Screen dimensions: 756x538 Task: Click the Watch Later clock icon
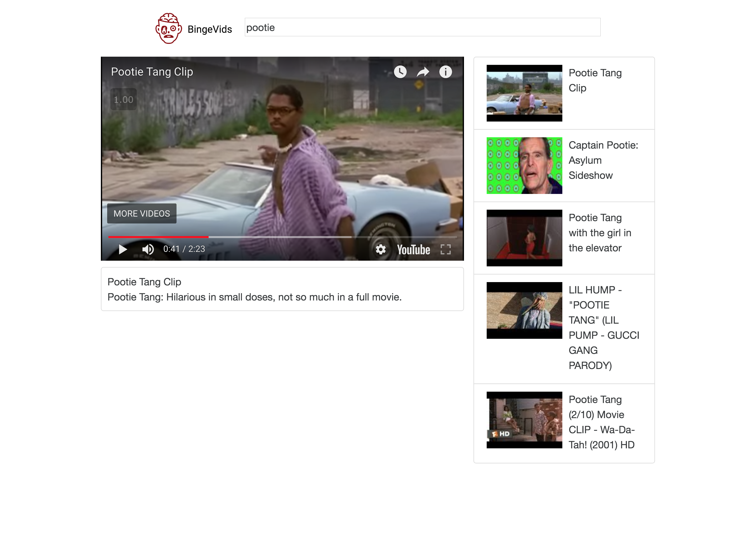[x=400, y=72]
